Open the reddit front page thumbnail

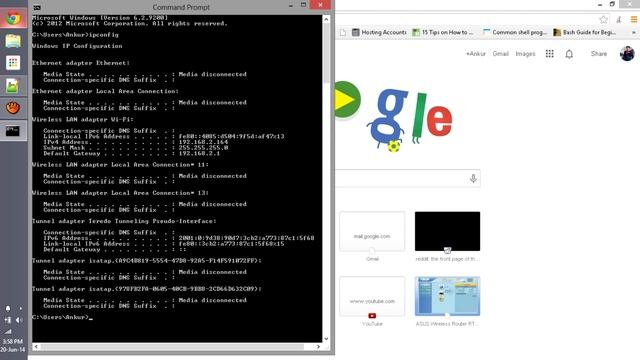(x=447, y=231)
